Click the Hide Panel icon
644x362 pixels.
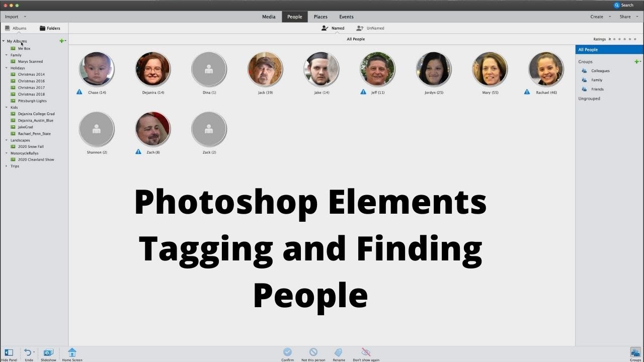tap(9, 352)
